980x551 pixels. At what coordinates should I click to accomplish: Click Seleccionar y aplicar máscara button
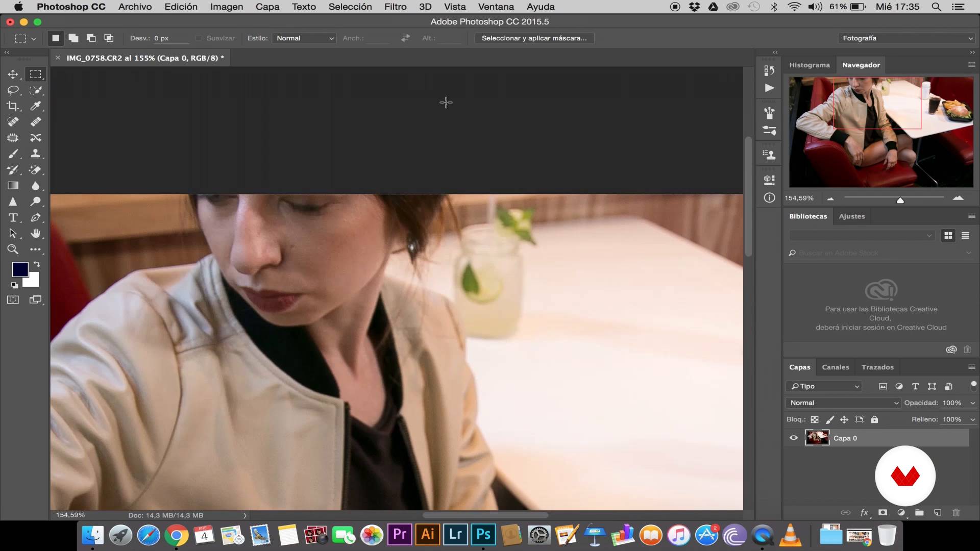pyautogui.click(x=534, y=38)
